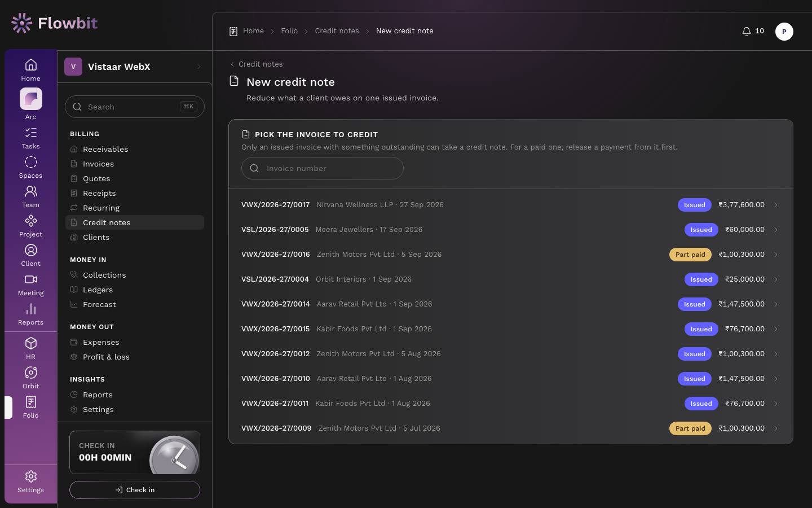The width and height of the screenshot is (812, 508).
Task: Open Client in the left rail
Action: click(x=30, y=256)
